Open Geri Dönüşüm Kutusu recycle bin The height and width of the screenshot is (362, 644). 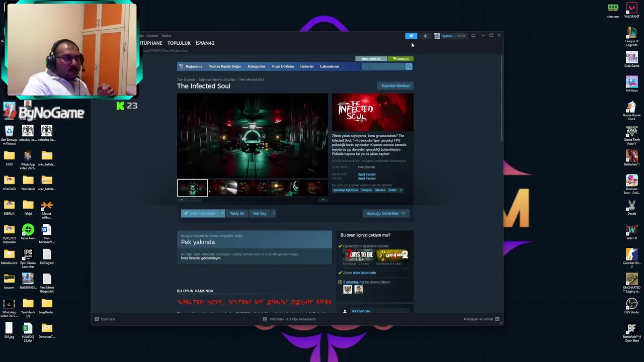click(9, 135)
